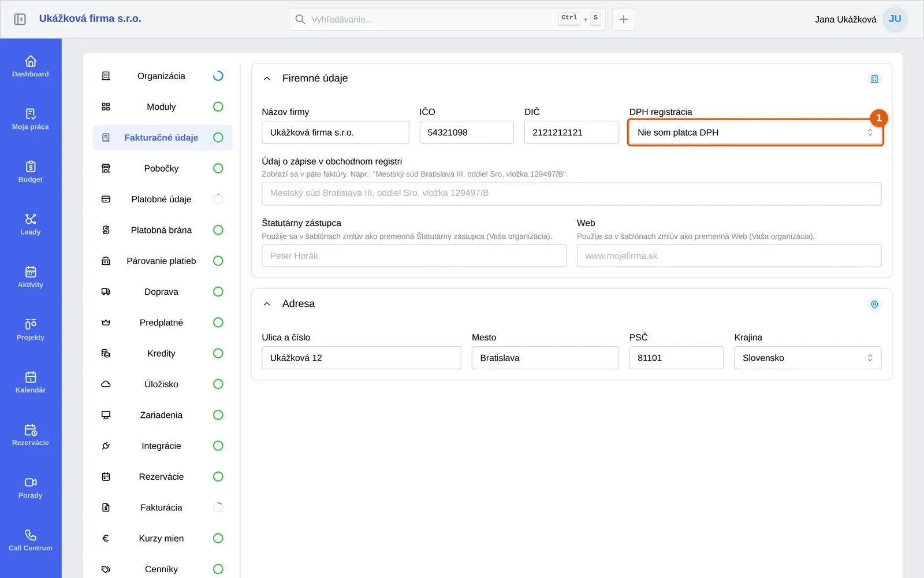The image size is (924, 578).
Task: Focus the Vyhľadávanie search field
Action: 447,19
